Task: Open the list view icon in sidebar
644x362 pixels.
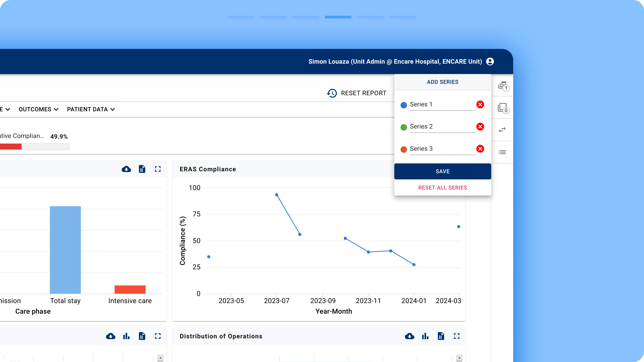Action: coord(502,152)
